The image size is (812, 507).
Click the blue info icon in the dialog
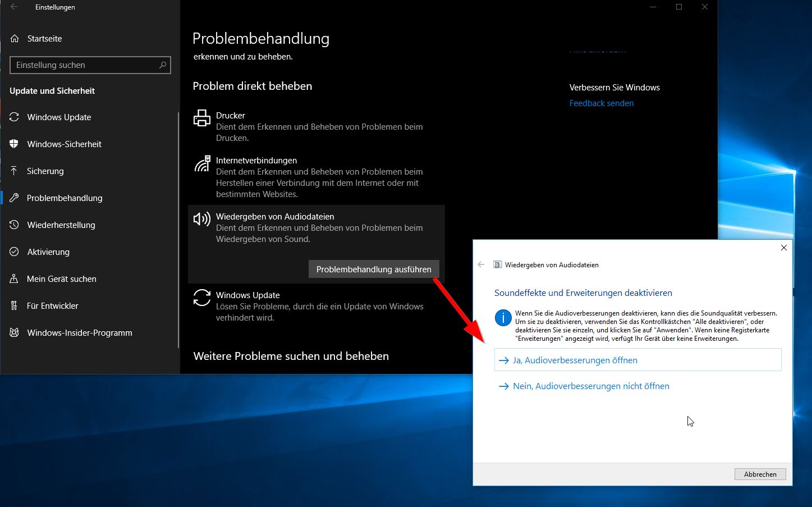503,318
